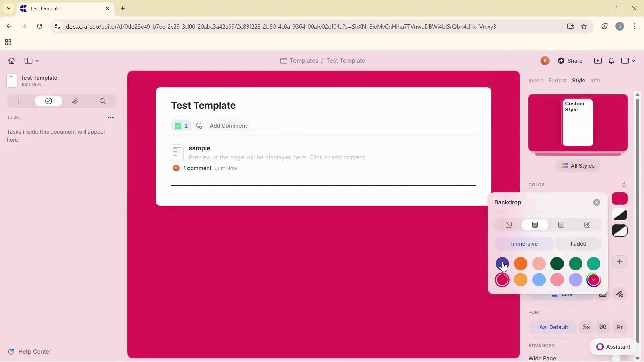The height and width of the screenshot is (362, 644).
Task: Select the paperclip attachments icon
Action: click(x=75, y=101)
